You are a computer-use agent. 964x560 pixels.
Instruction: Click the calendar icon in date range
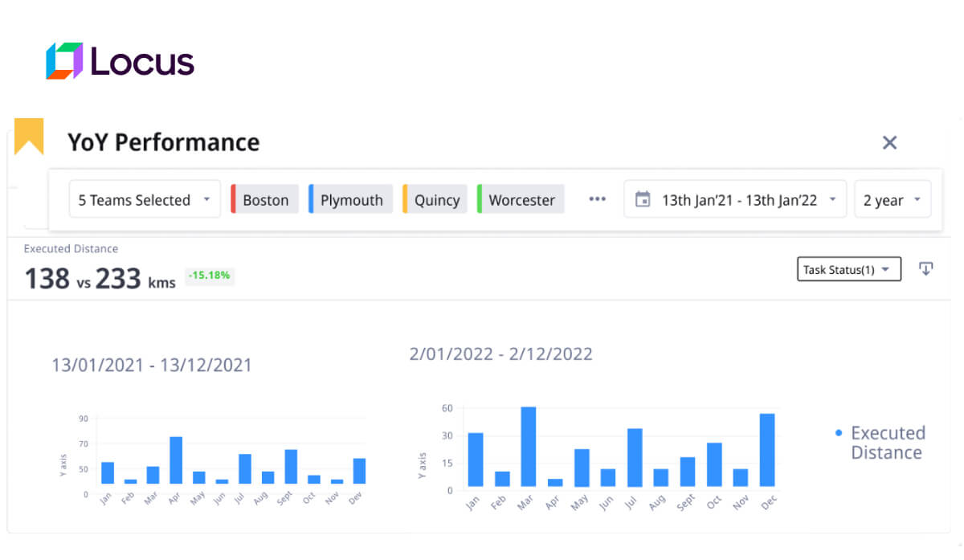(643, 200)
